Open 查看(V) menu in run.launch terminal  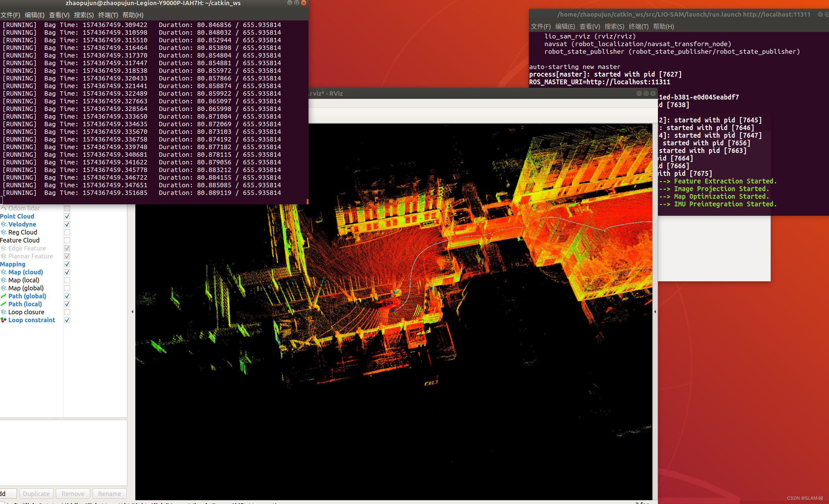[x=590, y=26]
